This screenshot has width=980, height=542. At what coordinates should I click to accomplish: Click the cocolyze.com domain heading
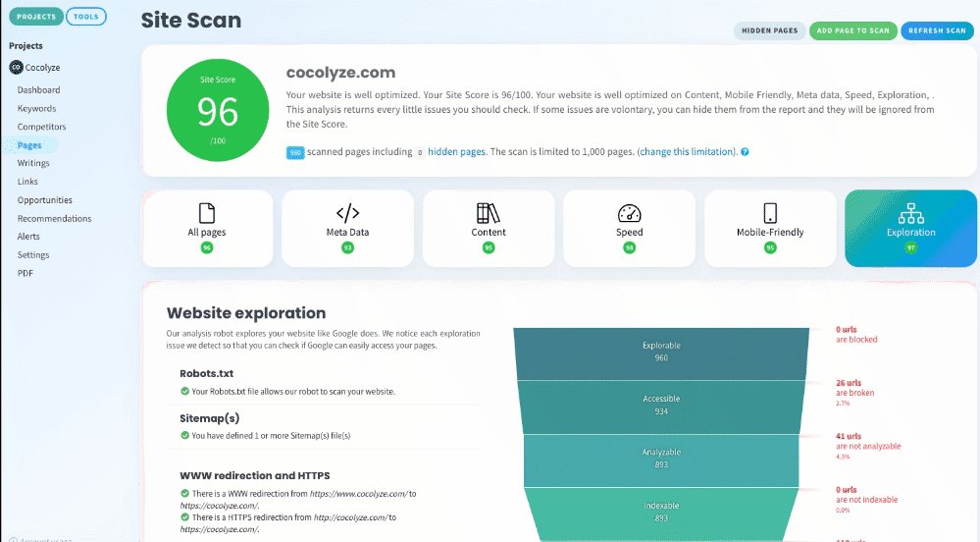coord(340,73)
